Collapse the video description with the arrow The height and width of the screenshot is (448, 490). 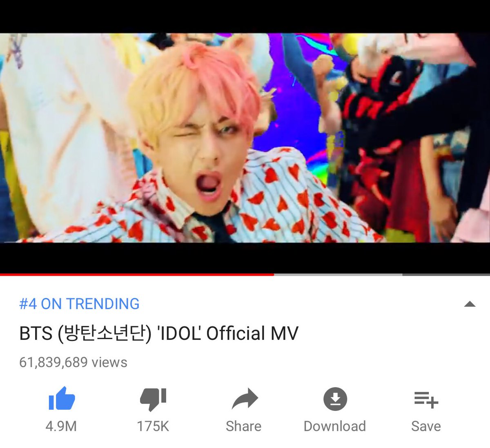[470, 304]
